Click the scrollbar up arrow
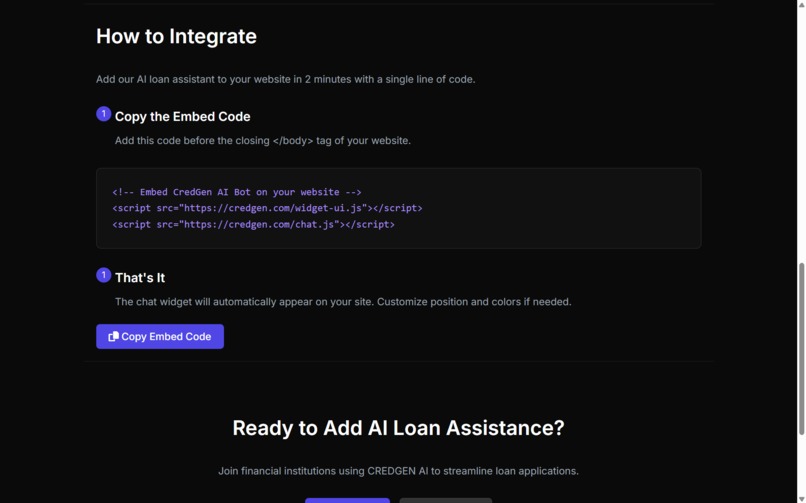Image resolution: width=806 pixels, height=503 pixels. click(801, 3)
